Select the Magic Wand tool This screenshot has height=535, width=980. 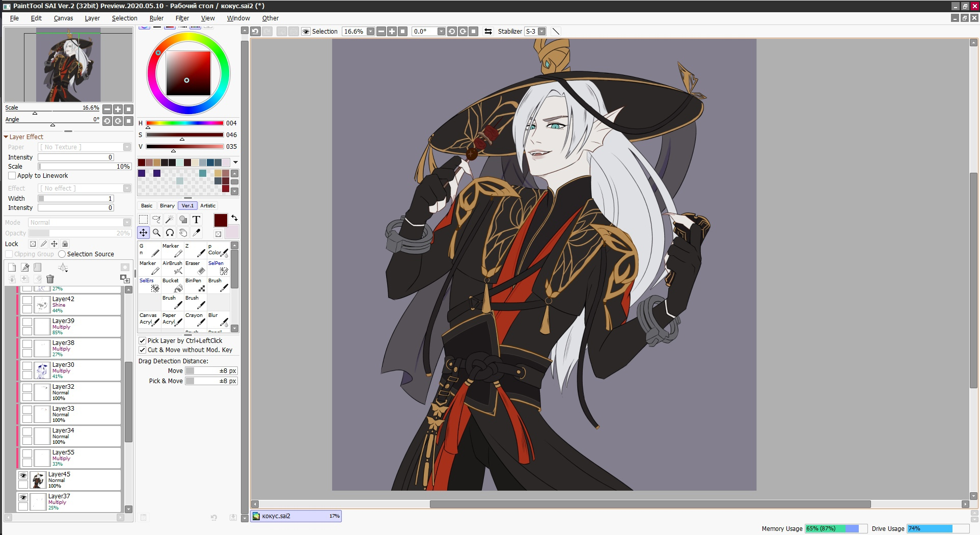point(170,220)
